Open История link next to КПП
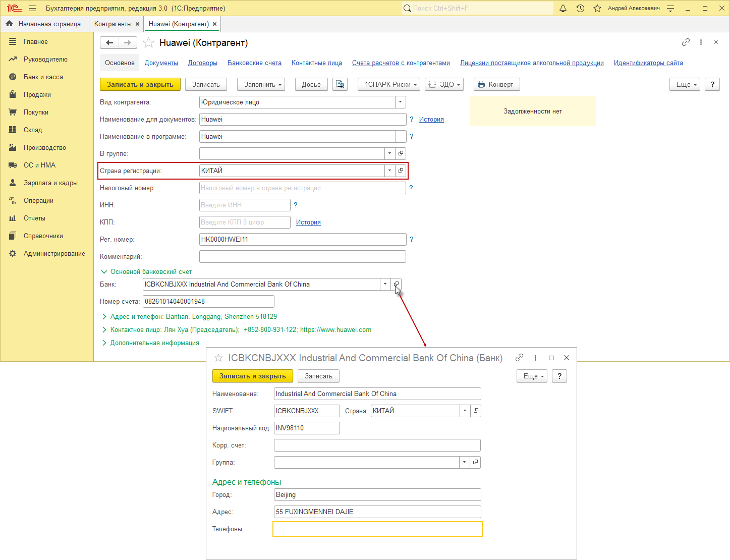Screen dimensions: 730x560 (308, 222)
